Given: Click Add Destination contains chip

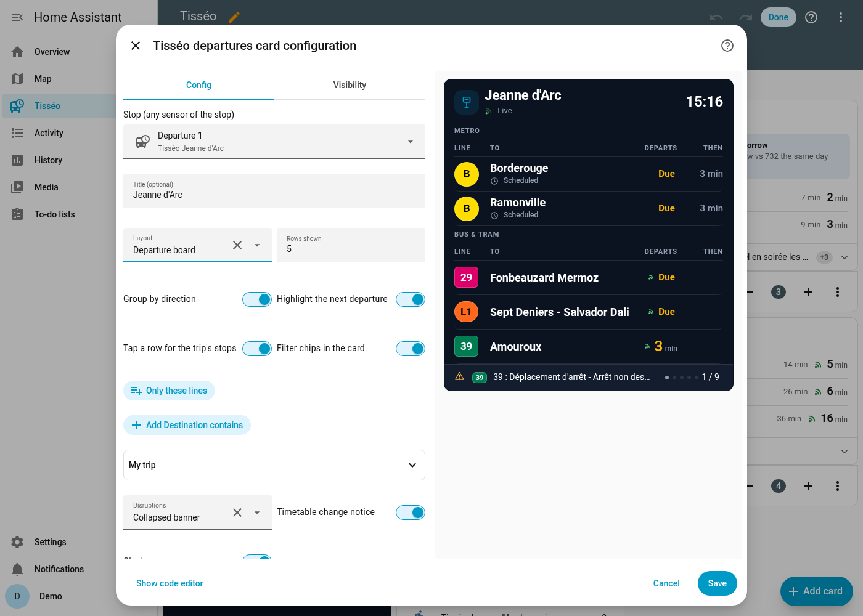Looking at the screenshot, I should click(x=187, y=425).
